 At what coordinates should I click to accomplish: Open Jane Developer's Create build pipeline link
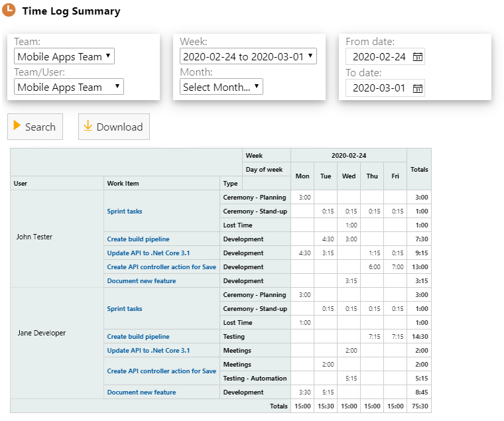(138, 337)
